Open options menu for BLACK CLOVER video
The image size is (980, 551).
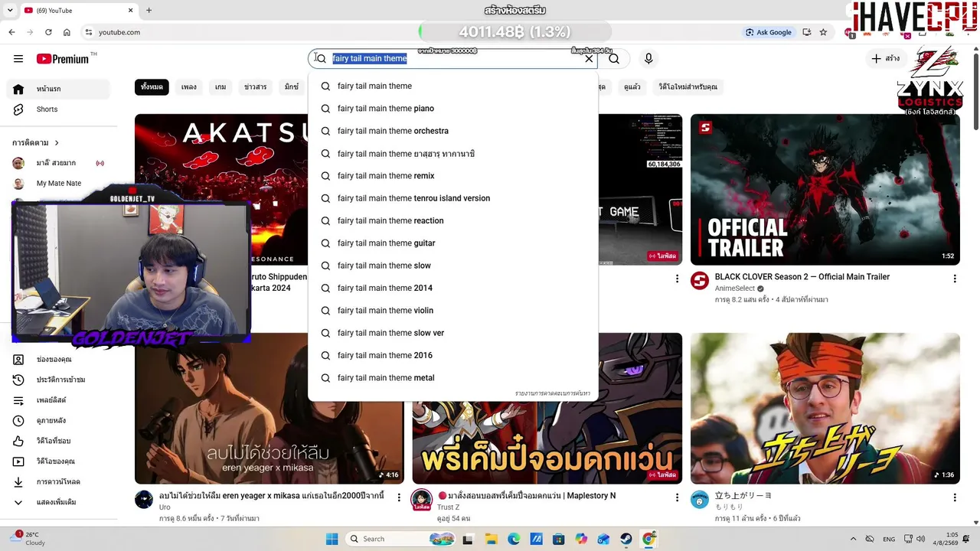[955, 279]
